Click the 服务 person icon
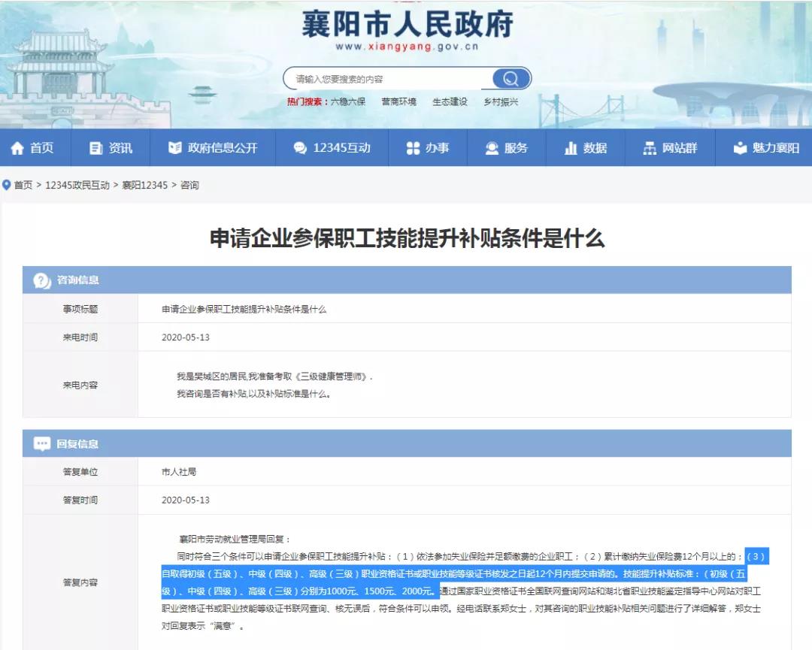Screen dimensions: 812x650 pos(492,149)
